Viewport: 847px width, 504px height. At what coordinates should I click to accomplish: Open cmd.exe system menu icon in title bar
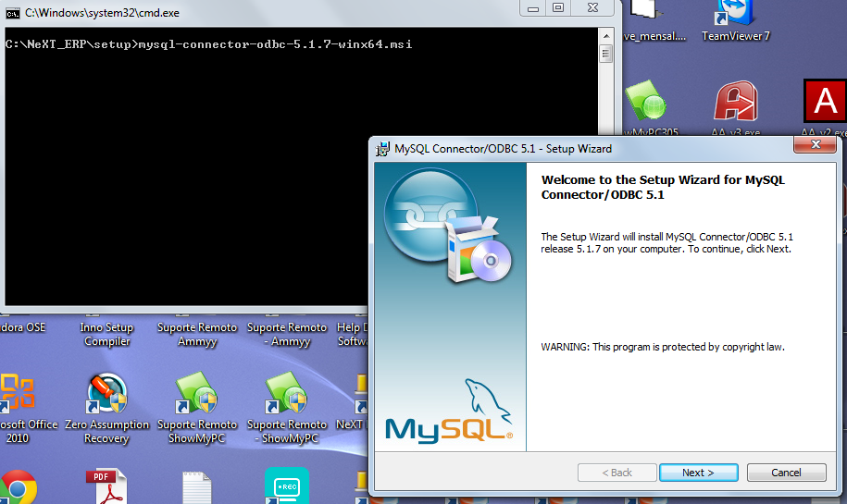12,13
